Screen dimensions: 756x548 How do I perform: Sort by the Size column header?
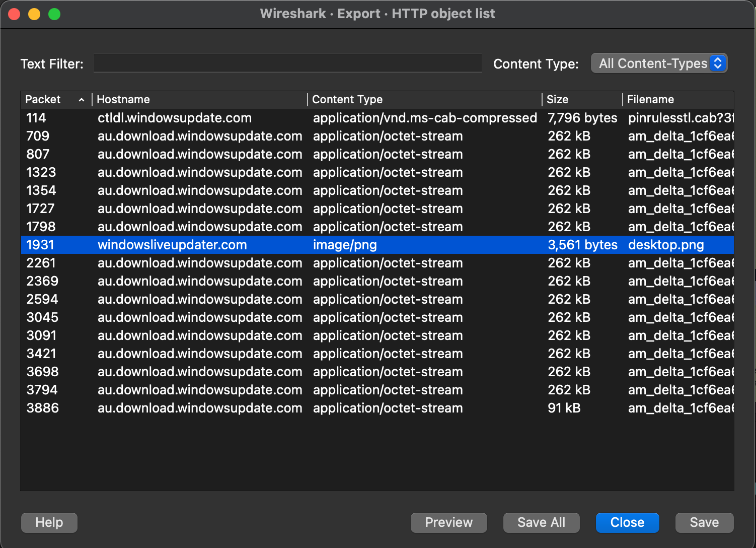pos(582,100)
